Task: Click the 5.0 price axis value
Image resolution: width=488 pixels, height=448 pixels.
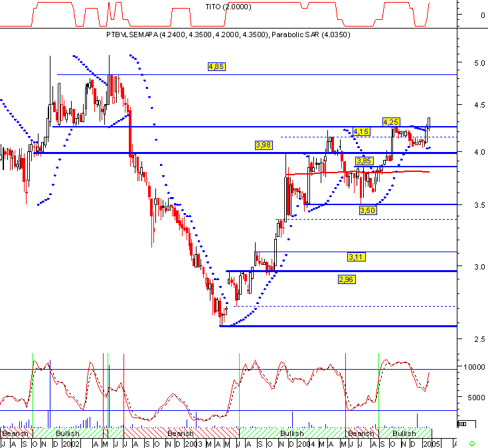Action: (479, 63)
